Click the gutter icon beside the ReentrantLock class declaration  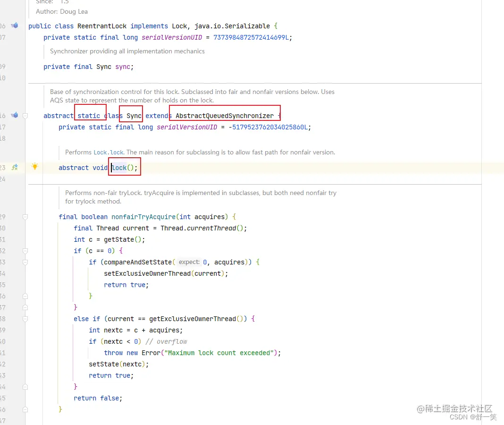click(x=15, y=25)
